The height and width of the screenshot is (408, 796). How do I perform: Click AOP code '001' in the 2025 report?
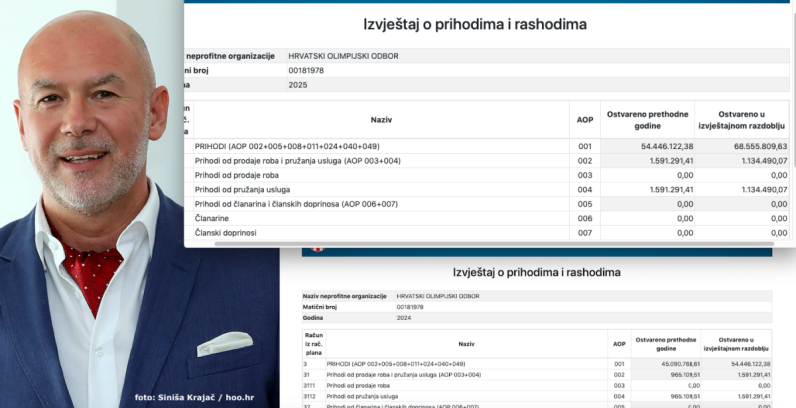coord(585,146)
